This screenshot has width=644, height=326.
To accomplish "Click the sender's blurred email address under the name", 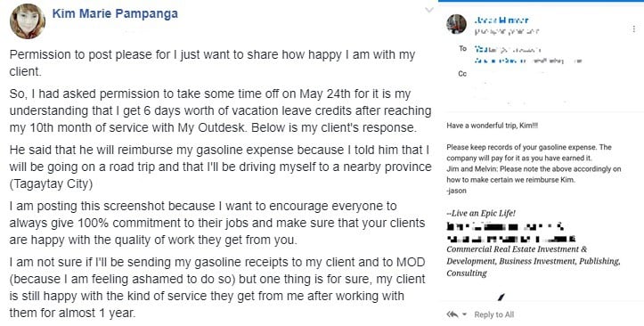I will (507, 31).
